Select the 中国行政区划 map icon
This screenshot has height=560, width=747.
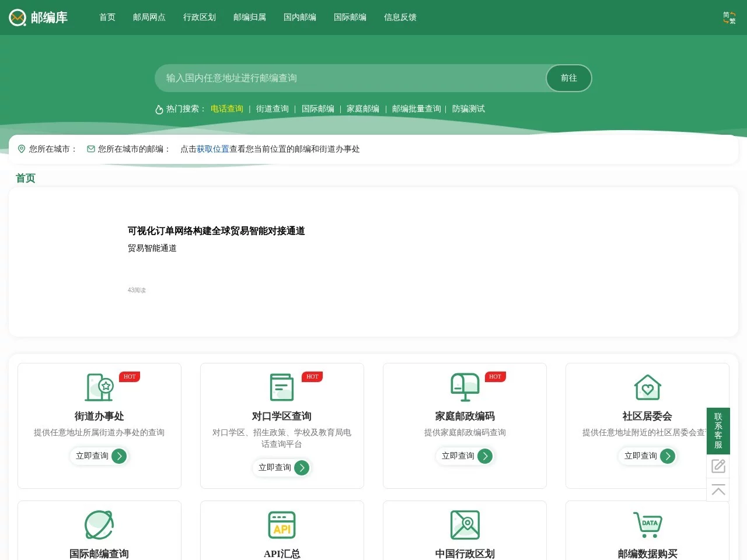(x=465, y=524)
